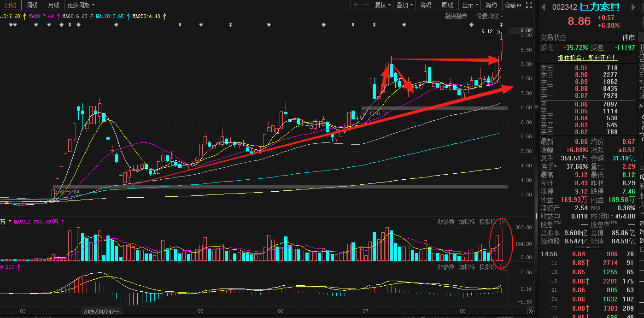Close the volume indicator sub-panel
Image resolution: width=644 pixels, height=318 pixels.
click(x=503, y=222)
